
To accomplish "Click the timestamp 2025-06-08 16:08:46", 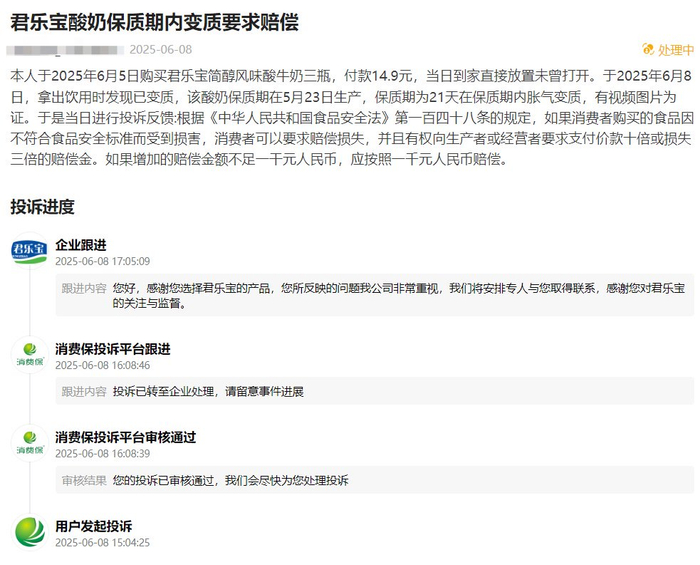I will pos(103,365).
